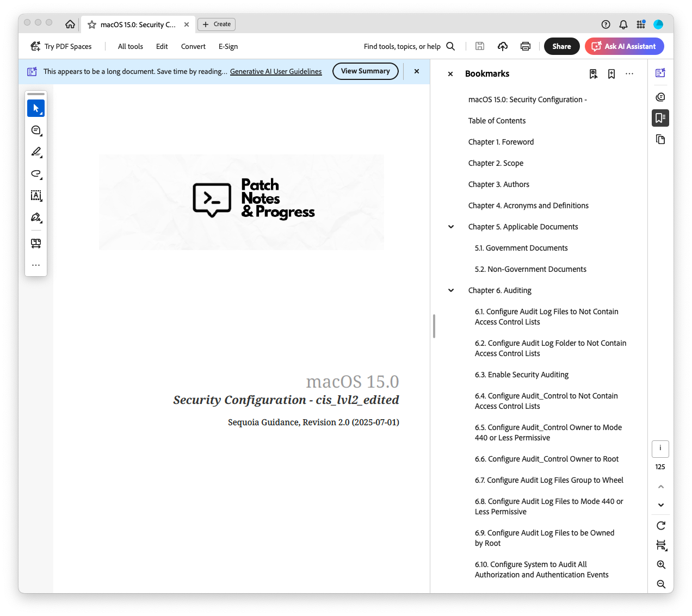
Task: Star the macOS 15.0 document tab
Action: (92, 24)
